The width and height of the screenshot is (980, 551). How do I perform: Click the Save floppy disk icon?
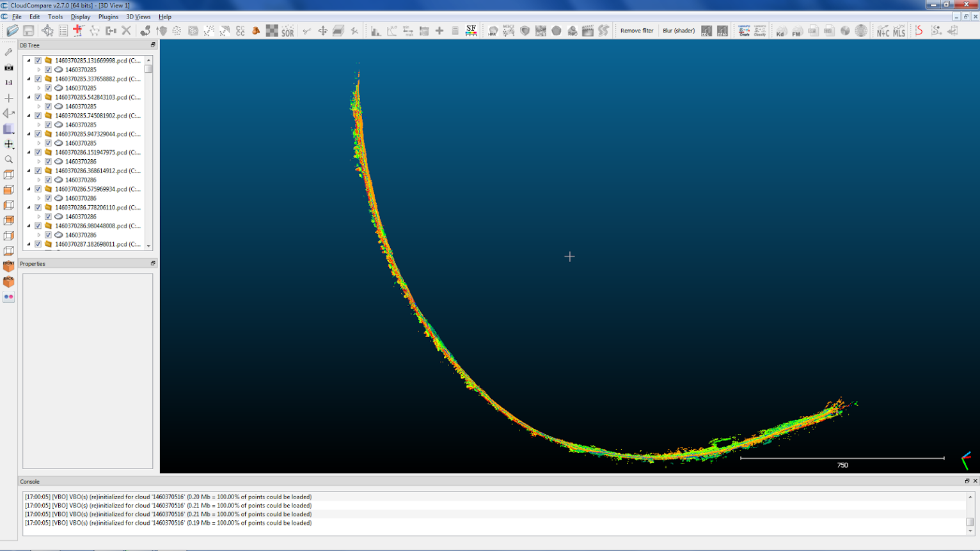pos(29,31)
